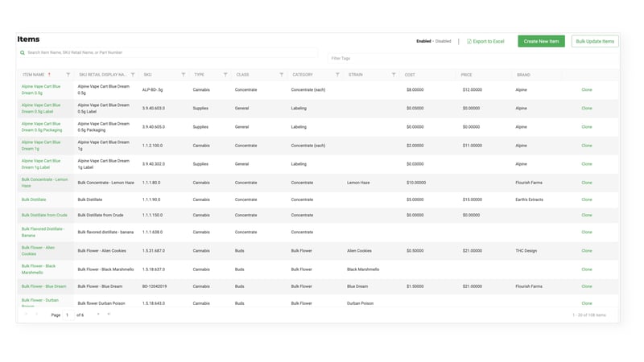Clone Bulk Flower - Alien Cookies row
Screen dimensions: 644x362
click(587, 250)
